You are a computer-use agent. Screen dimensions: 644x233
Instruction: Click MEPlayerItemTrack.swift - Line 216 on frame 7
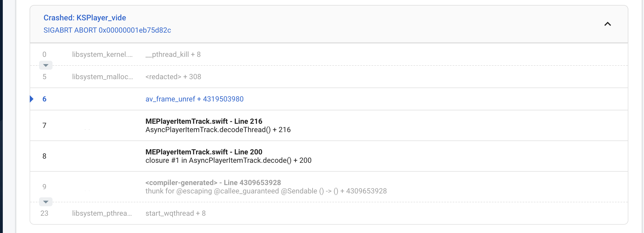[x=204, y=121]
